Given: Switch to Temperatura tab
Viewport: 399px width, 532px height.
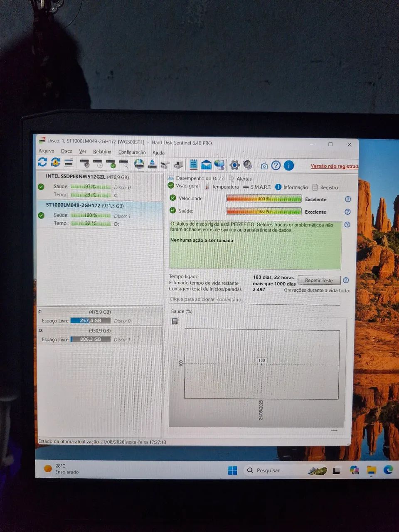Looking at the screenshot, I should click(x=222, y=187).
